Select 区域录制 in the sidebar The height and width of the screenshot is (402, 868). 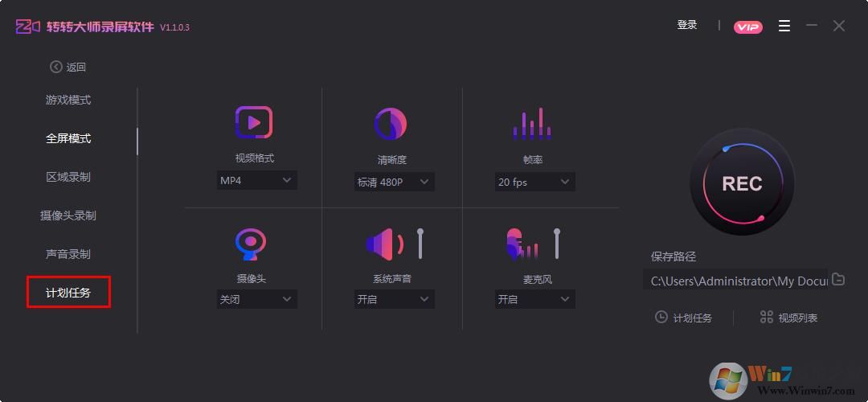pos(68,177)
